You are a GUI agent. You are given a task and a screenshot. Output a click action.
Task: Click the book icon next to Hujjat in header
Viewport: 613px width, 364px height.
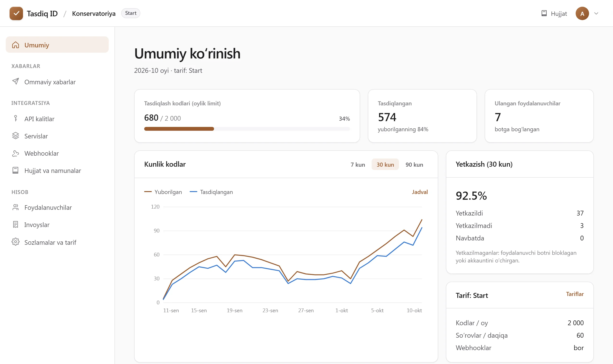(x=544, y=13)
